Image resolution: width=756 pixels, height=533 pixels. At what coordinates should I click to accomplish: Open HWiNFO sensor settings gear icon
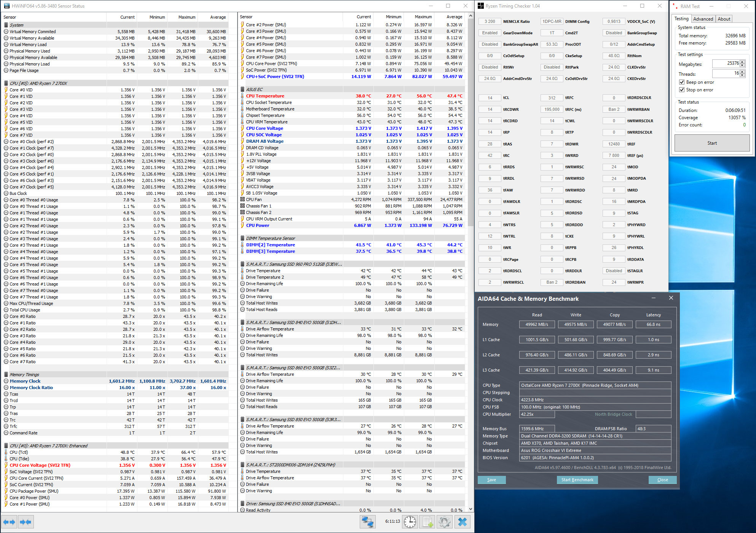[x=444, y=522]
